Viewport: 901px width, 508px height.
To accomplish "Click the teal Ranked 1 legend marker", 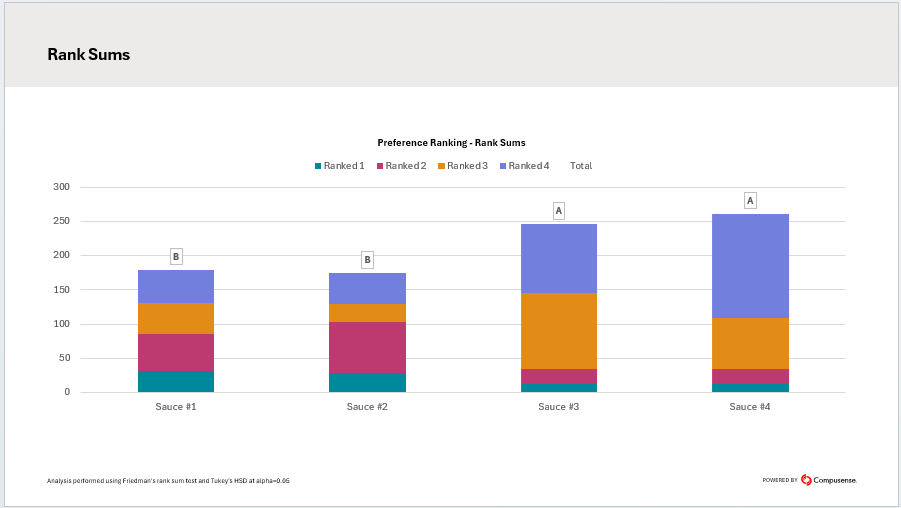I will 318,166.
